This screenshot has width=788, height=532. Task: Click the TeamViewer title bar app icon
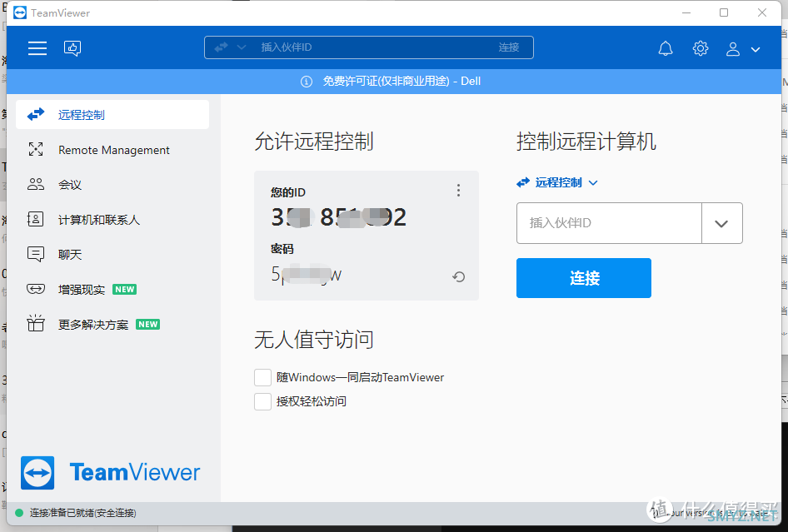point(20,12)
